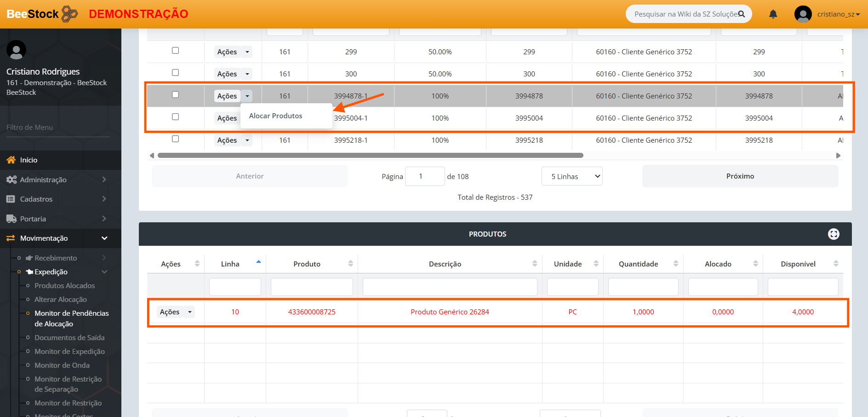868x417 pixels.
Task: Click the Página number input field
Action: pos(424,176)
